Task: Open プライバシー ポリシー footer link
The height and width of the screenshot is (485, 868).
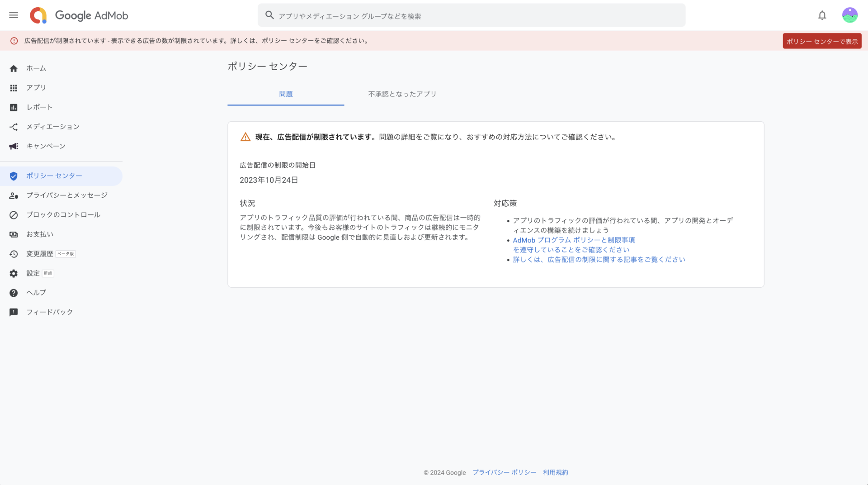Action: pyautogui.click(x=504, y=472)
